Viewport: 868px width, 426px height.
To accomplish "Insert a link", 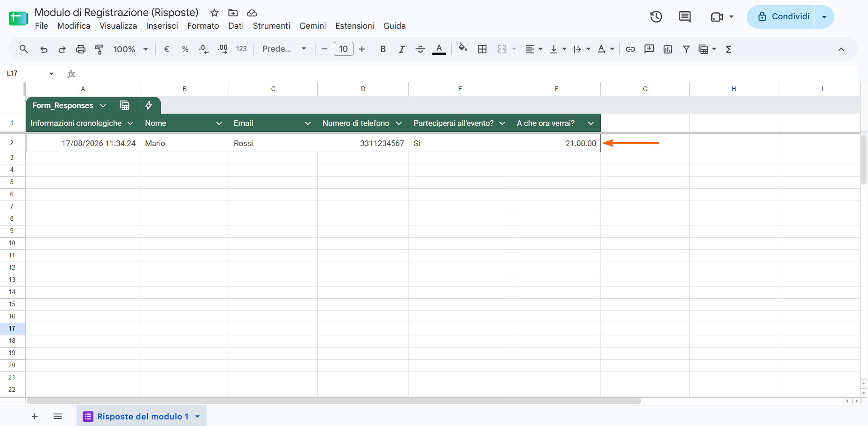I will coord(630,49).
